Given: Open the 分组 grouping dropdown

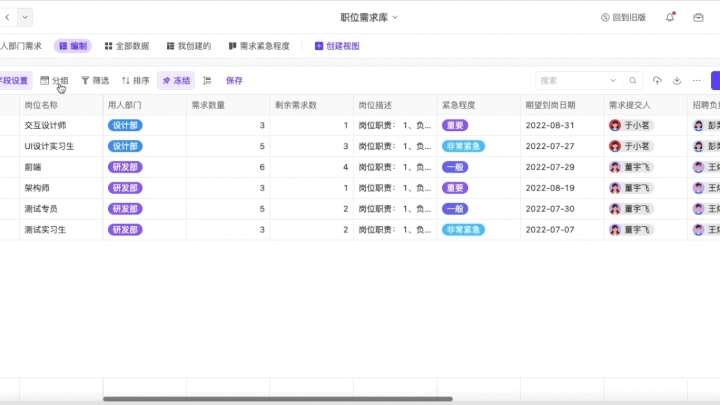Looking at the screenshot, I should (54, 80).
